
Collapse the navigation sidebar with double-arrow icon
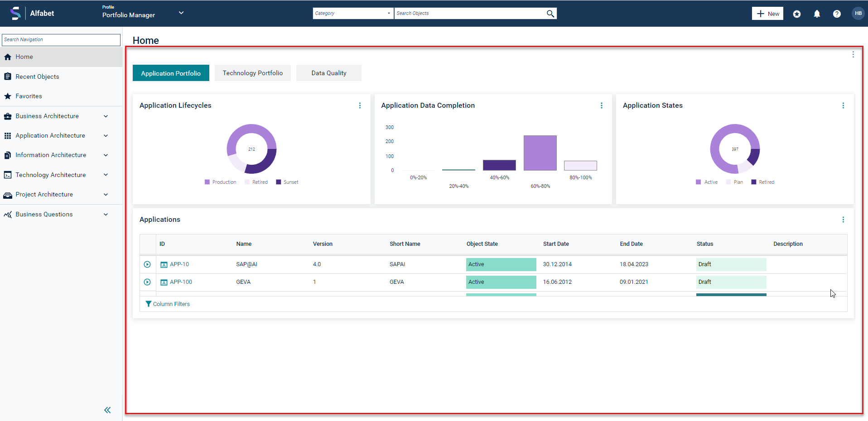pos(107,410)
